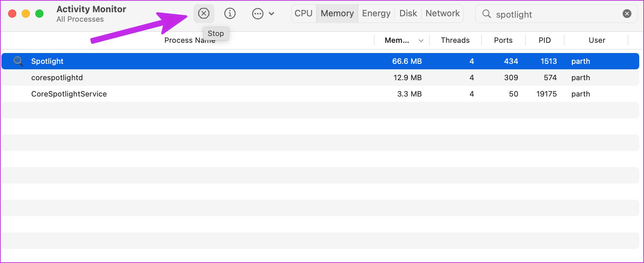This screenshot has width=644, height=263.
Task: Switch to the Memory tab
Action: [x=337, y=13]
